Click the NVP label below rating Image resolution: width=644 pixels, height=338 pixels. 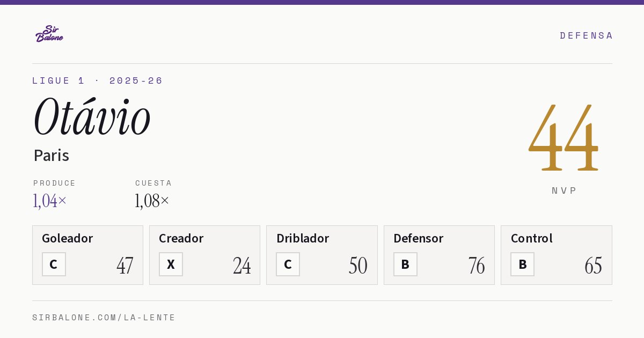(564, 190)
